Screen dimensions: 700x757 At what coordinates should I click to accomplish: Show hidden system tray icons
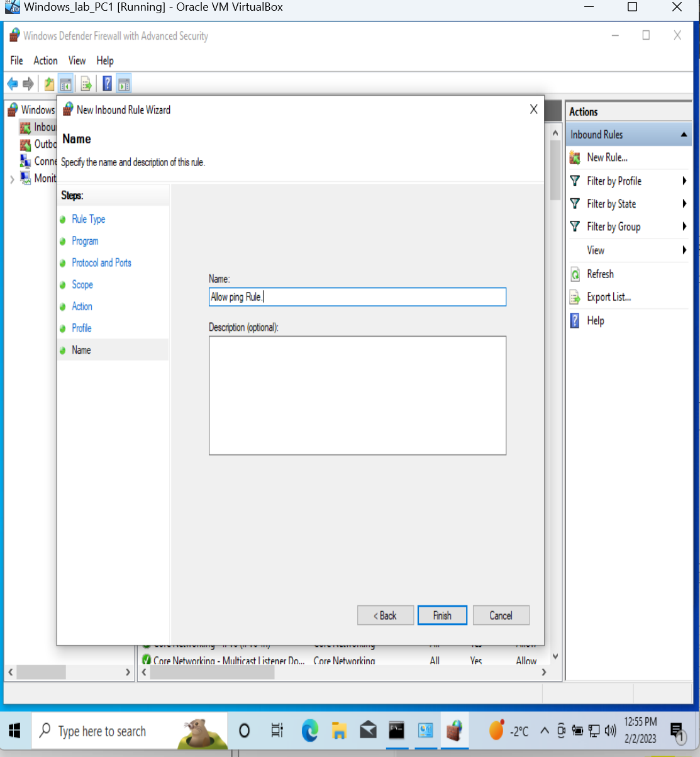click(545, 731)
